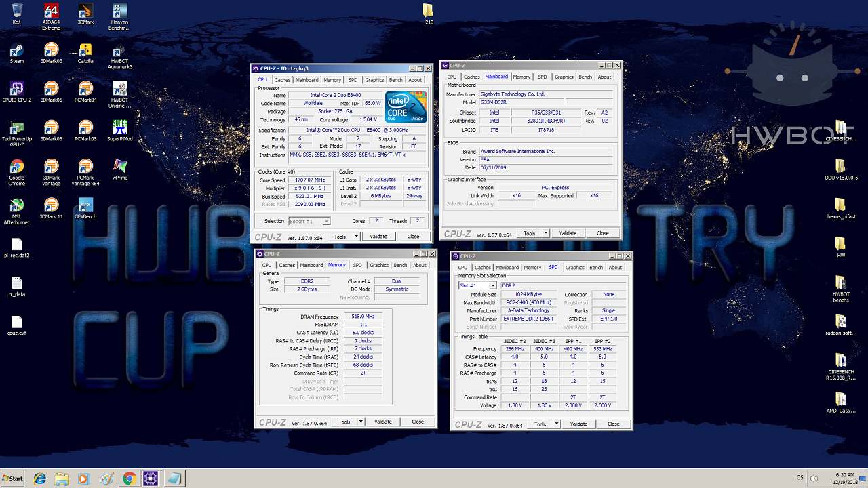Select About tab in Mainboard window

click(604, 77)
